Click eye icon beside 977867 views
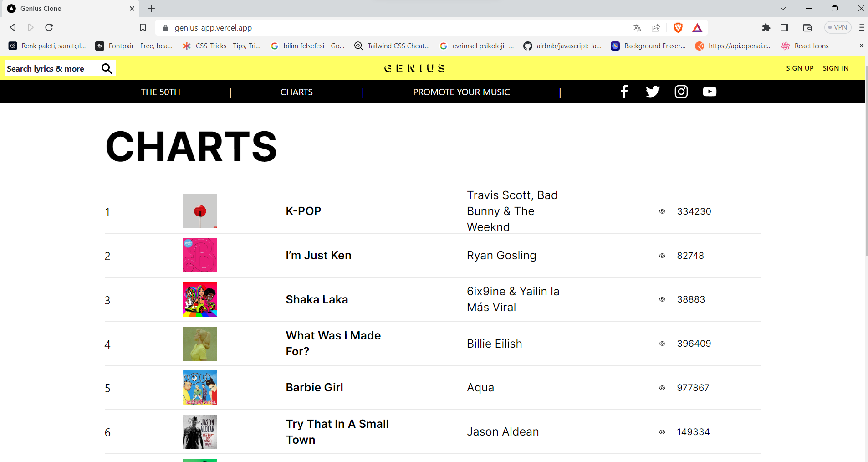 [x=662, y=388]
